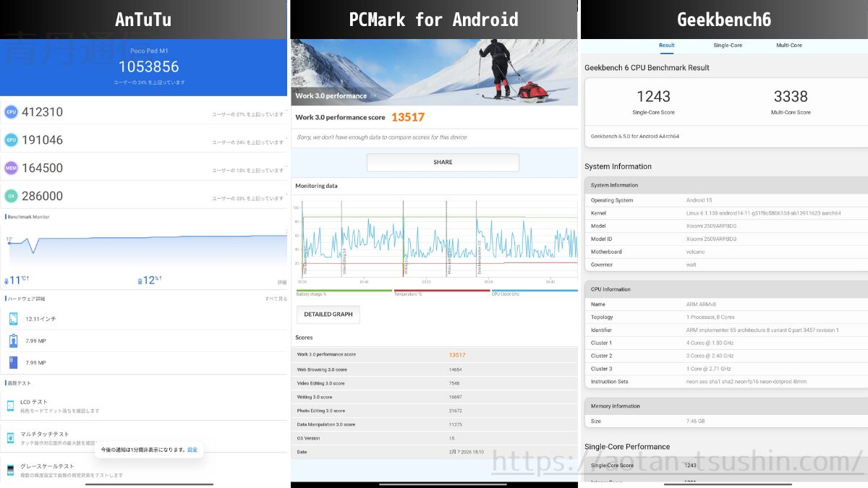Tap the green GPU score icon
This screenshot has width=868, height=488.
pos(11,140)
